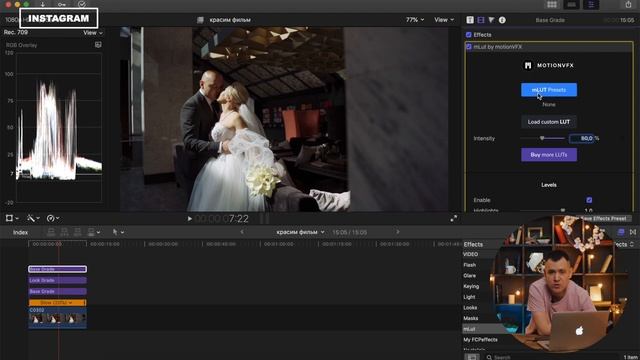Click the transitions browser icon
Screen dimensions: 640x360
633,232
